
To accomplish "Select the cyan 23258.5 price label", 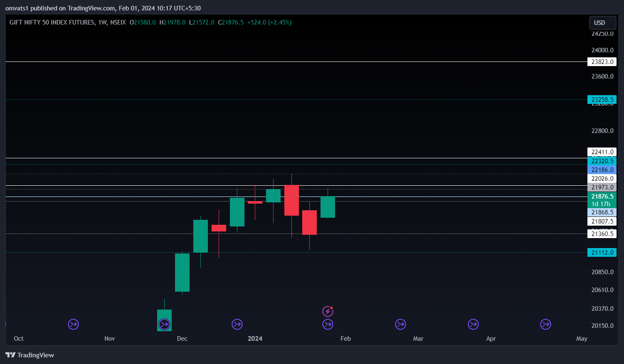I will pyautogui.click(x=602, y=100).
